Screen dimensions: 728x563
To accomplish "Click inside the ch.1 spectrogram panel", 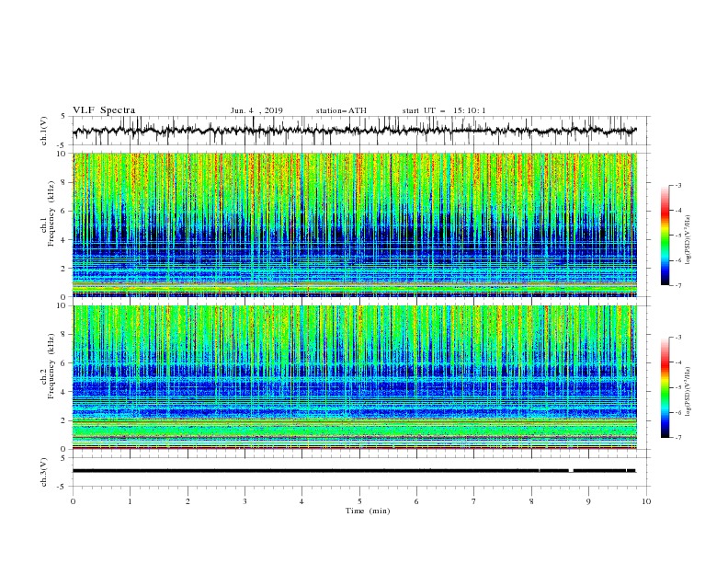I will tap(355, 224).
